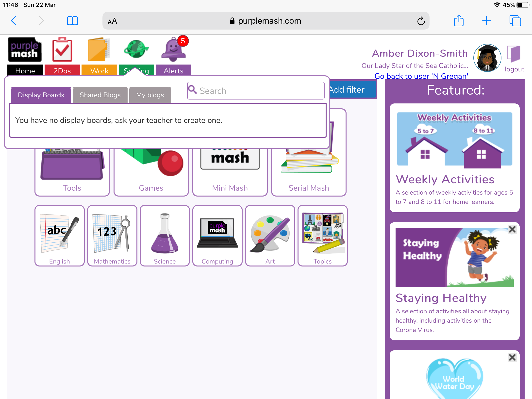The image size is (532, 399).
Task: Dismiss the Staying Healthy featured card
Action: [512, 230]
